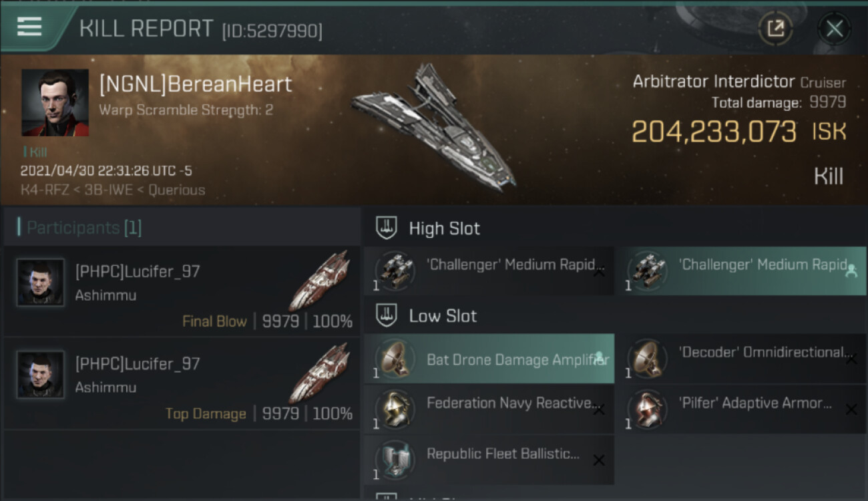Select the Final Blow Lucifer_97 portrait

click(x=41, y=283)
